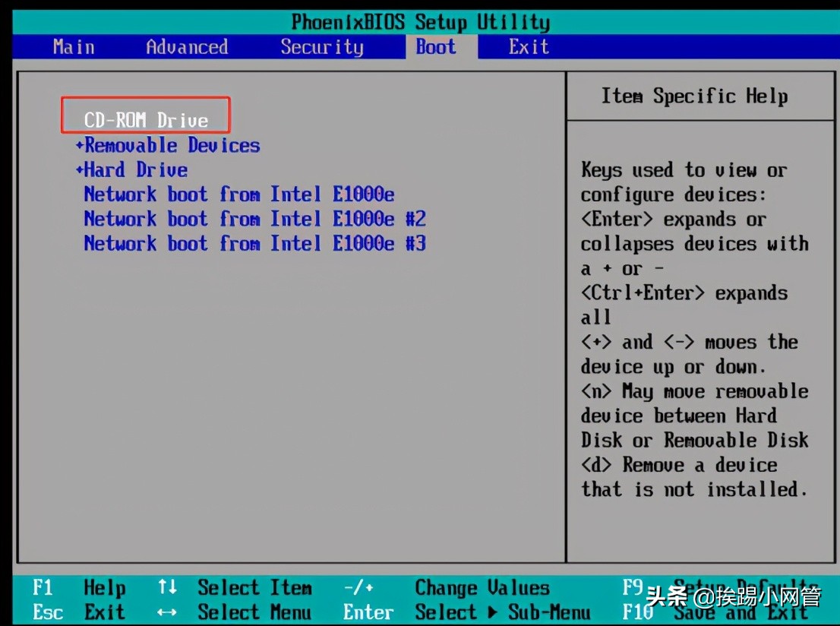Image resolution: width=840 pixels, height=626 pixels.
Task: Select Network boot from Intel E1000e
Action: (x=238, y=194)
